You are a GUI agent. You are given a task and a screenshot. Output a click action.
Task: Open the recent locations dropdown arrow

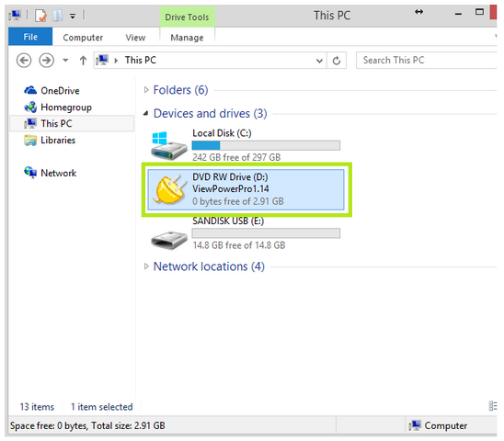pos(65,61)
